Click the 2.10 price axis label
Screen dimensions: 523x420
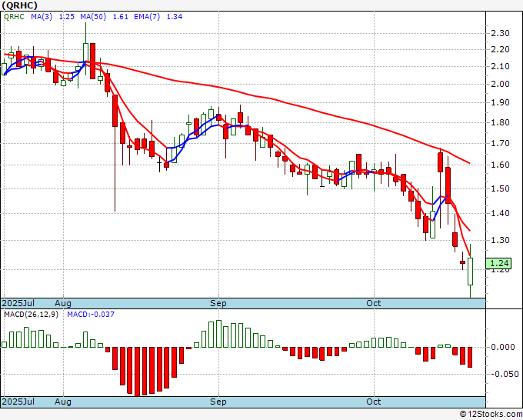[501, 66]
